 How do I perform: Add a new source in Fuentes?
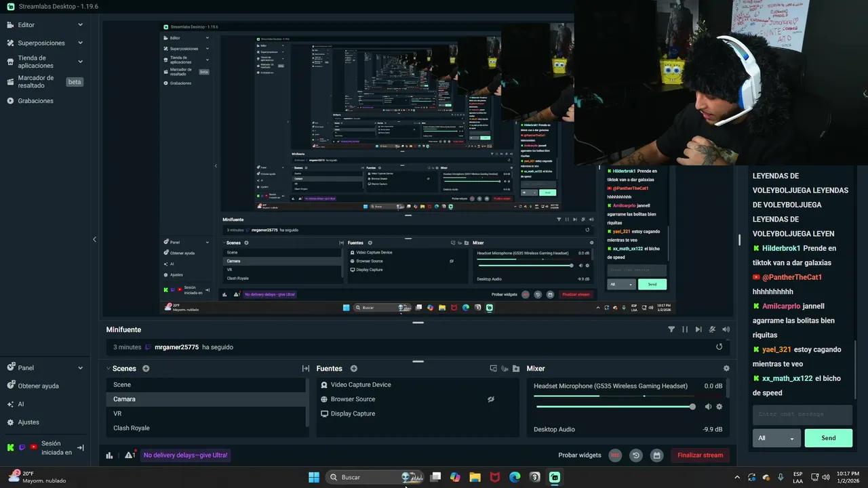[x=353, y=369]
